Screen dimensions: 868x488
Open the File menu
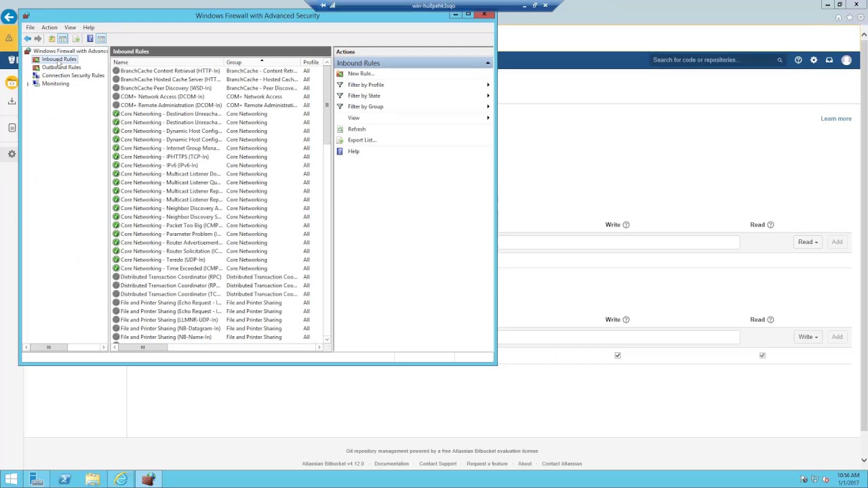[30, 28]
